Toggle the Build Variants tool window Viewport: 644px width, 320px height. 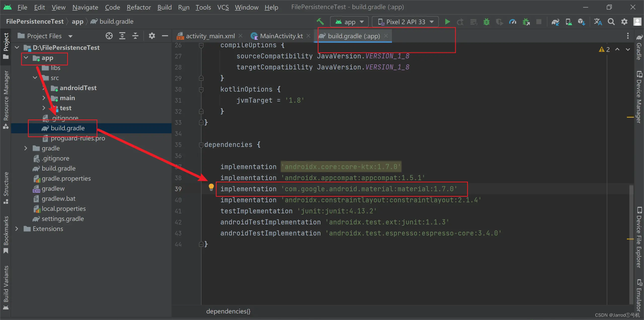coord(6,287)
